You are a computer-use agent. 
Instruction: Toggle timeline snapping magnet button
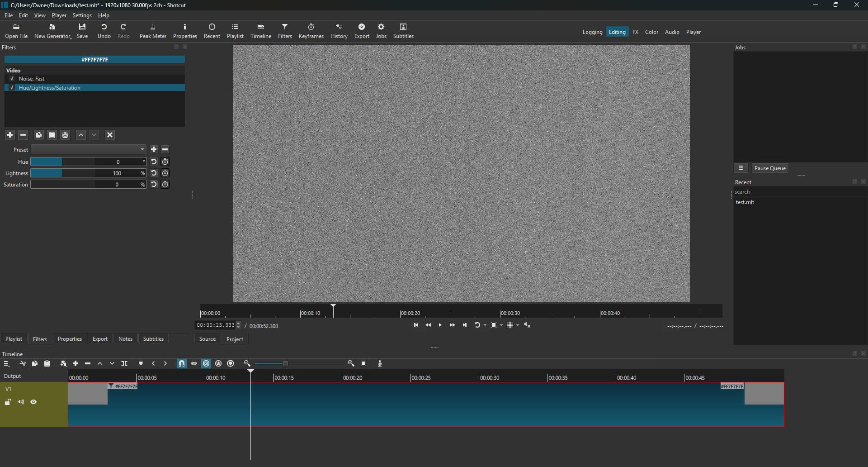click(x=181, y=364)
